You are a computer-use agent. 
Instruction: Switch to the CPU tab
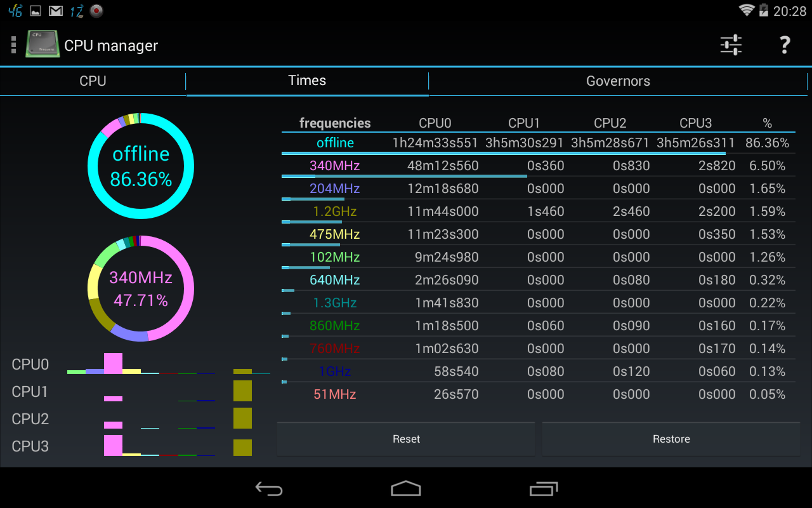(x=93, y=81)
